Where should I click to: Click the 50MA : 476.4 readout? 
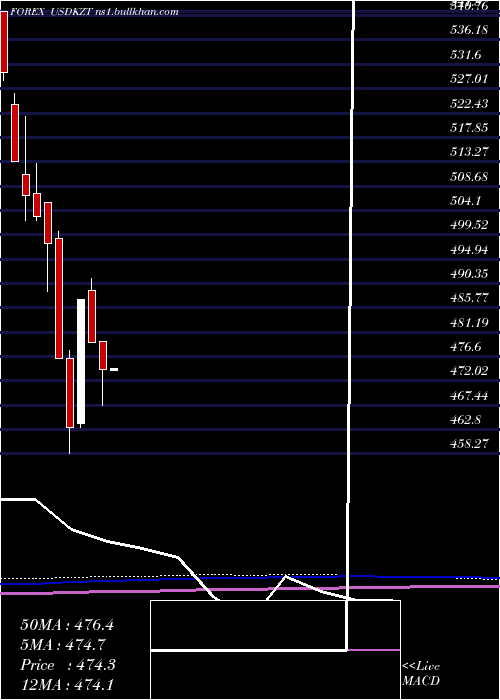[67, 625]
